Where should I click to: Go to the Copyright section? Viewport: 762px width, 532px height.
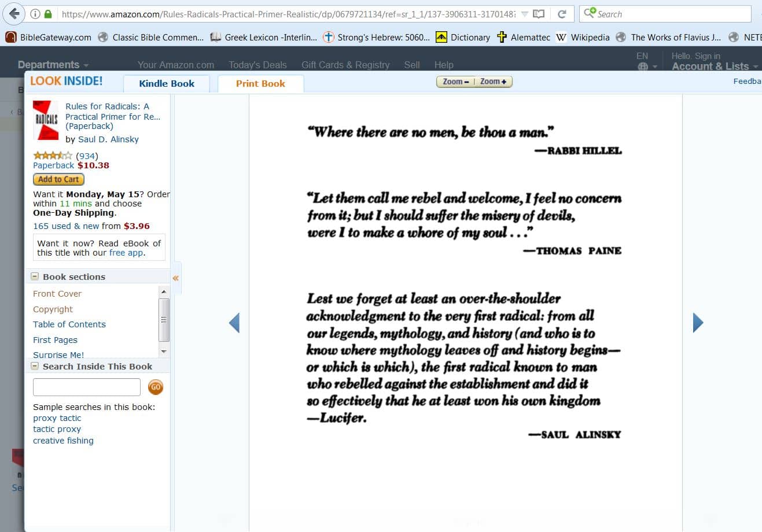(x=53, y=309)
